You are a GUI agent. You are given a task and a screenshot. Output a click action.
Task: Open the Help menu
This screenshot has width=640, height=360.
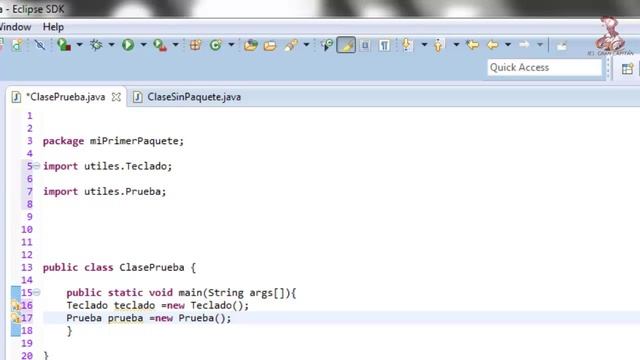(x=53, y=27)
